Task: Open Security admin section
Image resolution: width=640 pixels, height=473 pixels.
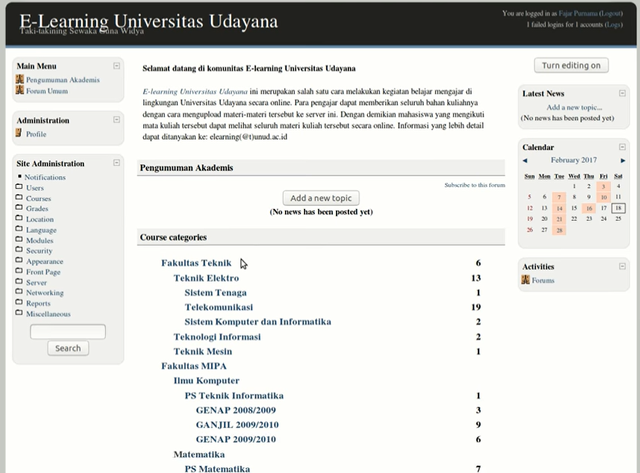Action: tap(39, 251)
